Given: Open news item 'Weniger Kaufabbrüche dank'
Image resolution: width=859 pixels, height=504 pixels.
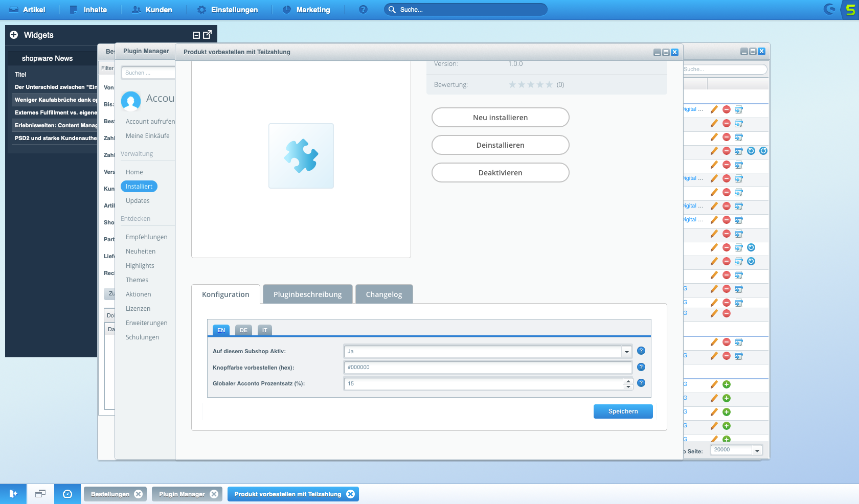Looking at the screenshot, I should pyautogui.click(x=56, y=100).
